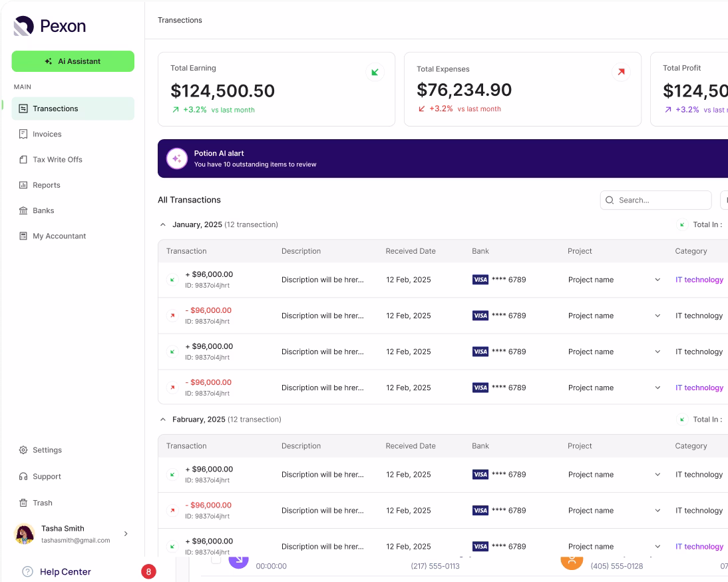Click Transaction header in January table
Image resolution: width=728 pixels, height=582 pixels.
click(186, 251)
